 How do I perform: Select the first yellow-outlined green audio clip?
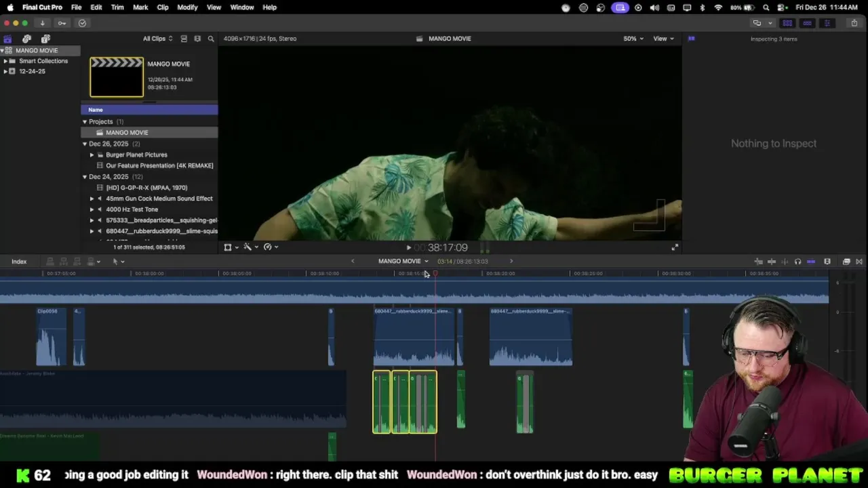click(x=381, y=402)
